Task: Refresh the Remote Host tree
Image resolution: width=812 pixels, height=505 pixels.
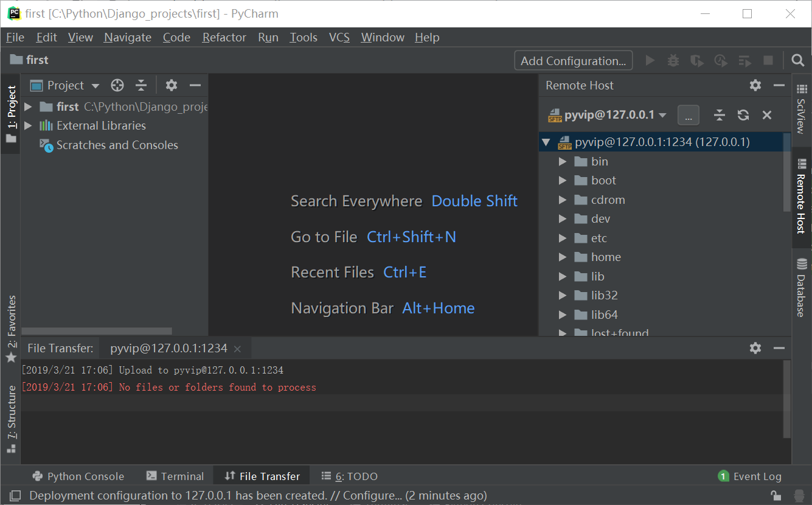Action: 743,115
